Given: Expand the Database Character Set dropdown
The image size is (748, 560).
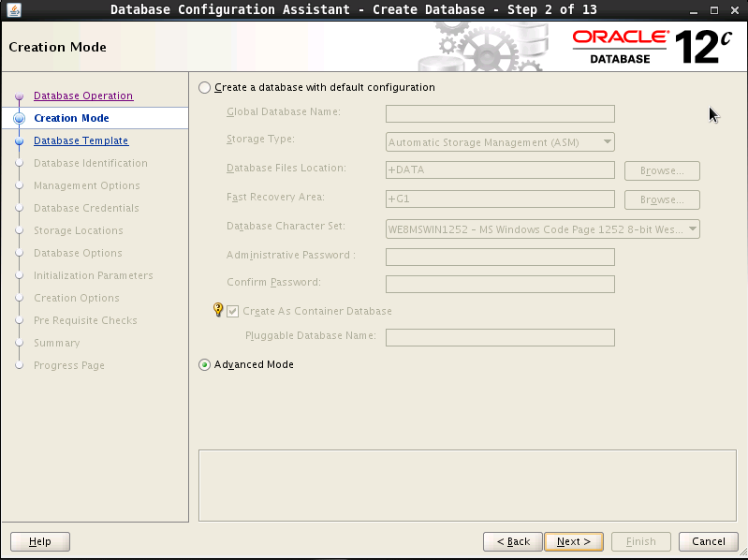Looking at the screenshot, I should click(542, 228).
